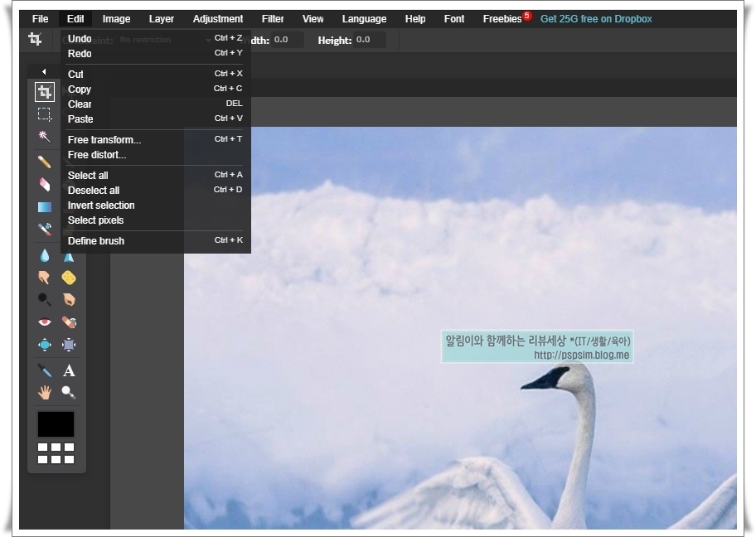
Task: Choose Cut from the Edit menu
Action: (155, 75)
